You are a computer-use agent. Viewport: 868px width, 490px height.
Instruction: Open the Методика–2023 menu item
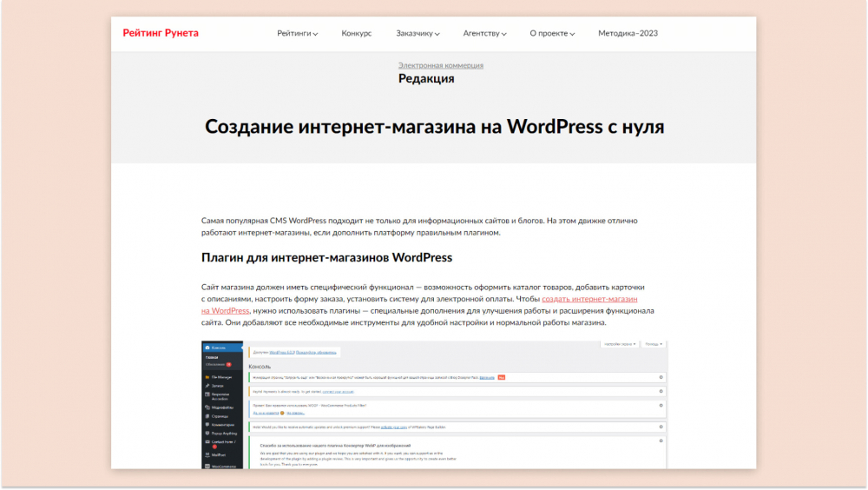[628, 33]
